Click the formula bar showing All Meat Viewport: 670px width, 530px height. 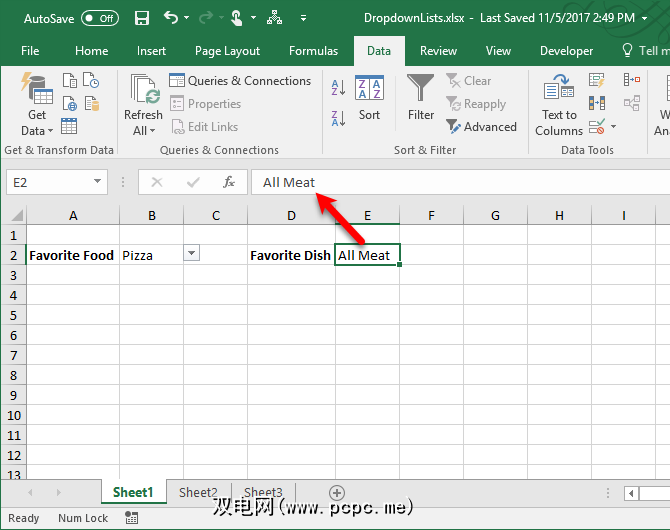coord(450,182)
